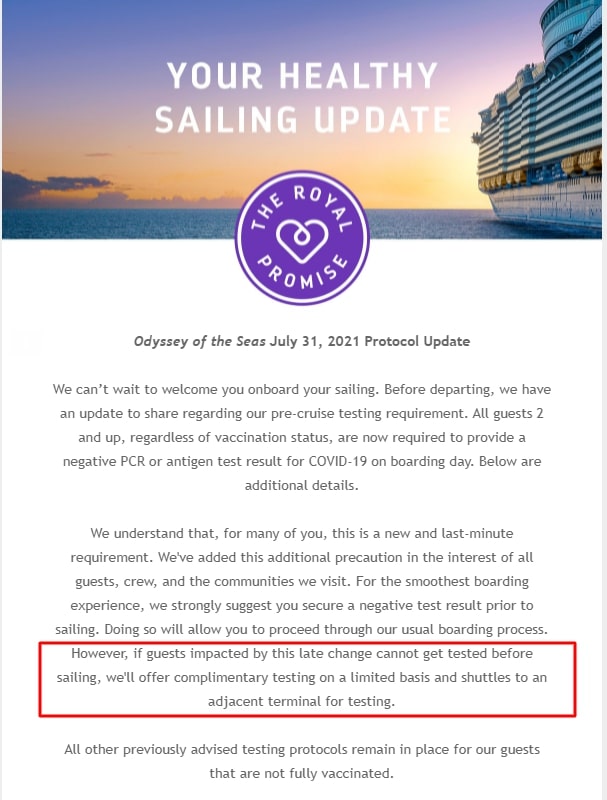The height and width of the screenshot is (800, 607).
Task: Click the "negative PCR or antigen test" line
Action: pos(302,461)
